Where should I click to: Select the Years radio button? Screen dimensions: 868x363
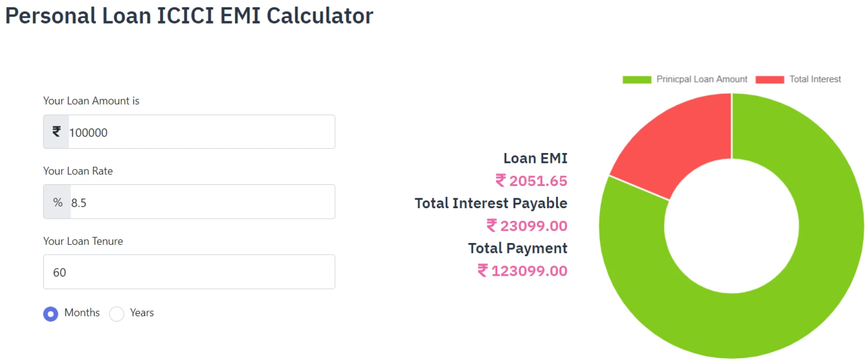click(117, 314)
